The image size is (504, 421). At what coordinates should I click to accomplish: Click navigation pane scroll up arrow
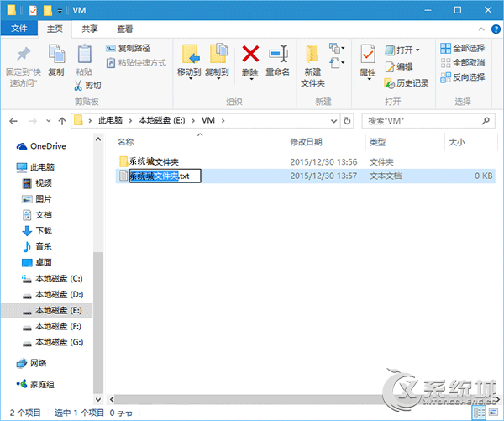tap(98, 139)
